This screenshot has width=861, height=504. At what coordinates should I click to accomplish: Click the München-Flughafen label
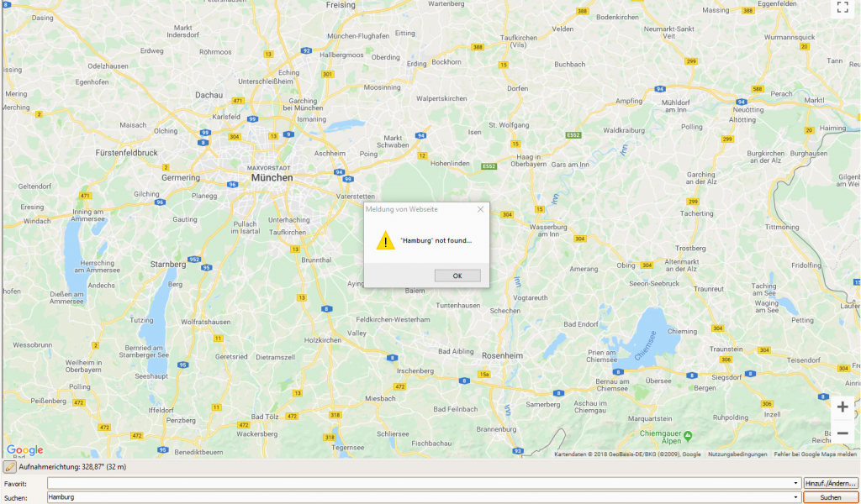click(358, 35)
